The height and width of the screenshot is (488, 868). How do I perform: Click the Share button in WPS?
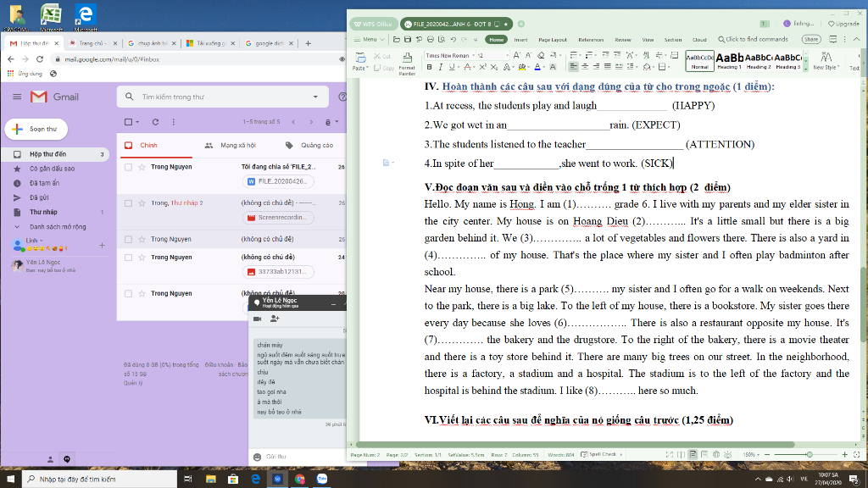[811, 39]
